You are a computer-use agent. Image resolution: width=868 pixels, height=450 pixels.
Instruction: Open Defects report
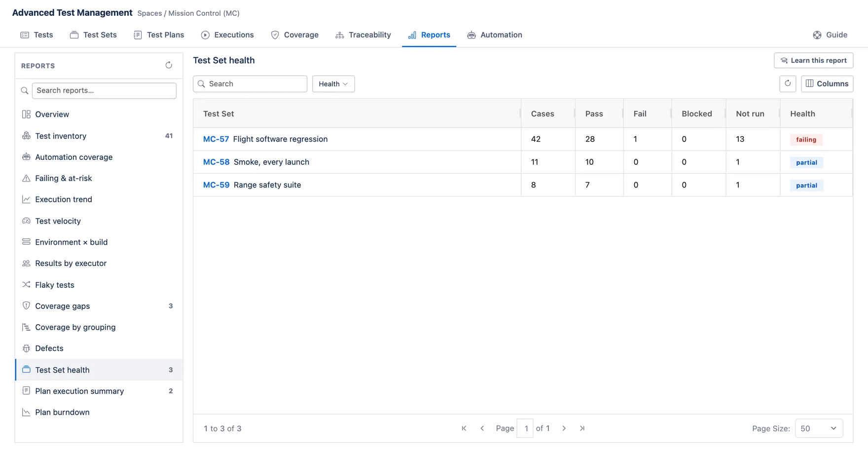pos(99,348)
